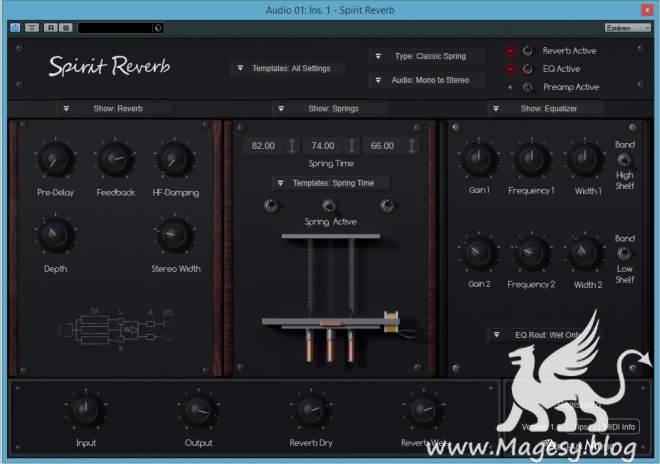The width and height of the screenshot is (660, 464).
Task: Click the Input level knob
Action: [x=86, y=410]
